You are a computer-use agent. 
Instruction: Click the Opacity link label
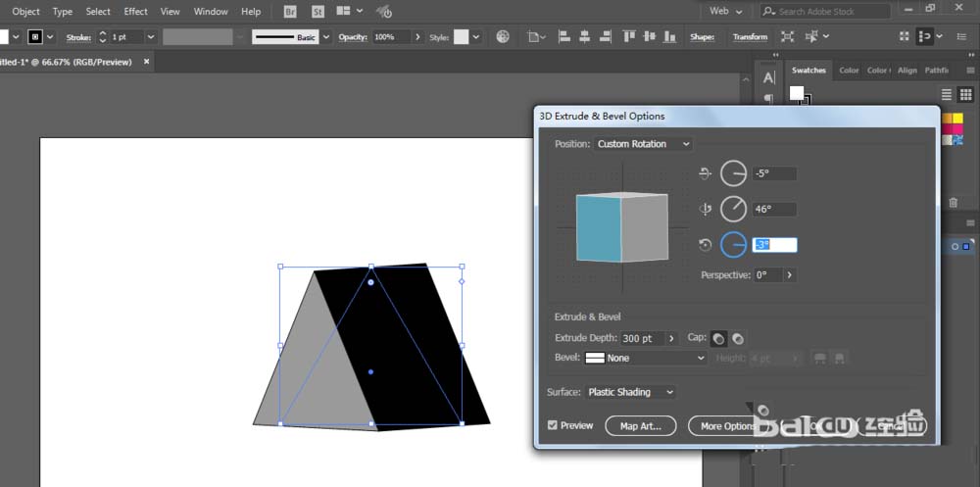352,37
